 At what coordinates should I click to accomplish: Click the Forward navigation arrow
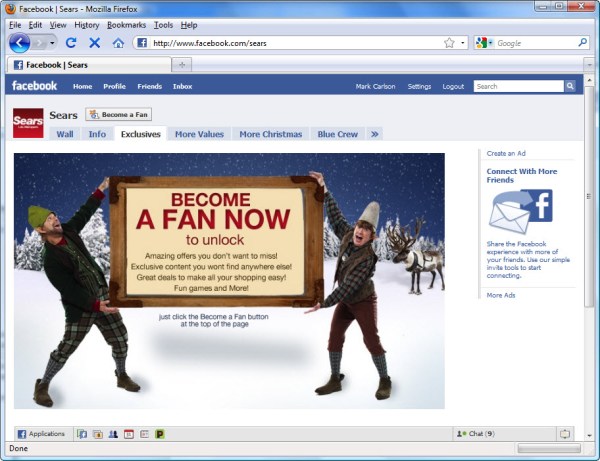click(x=39, y=43)
